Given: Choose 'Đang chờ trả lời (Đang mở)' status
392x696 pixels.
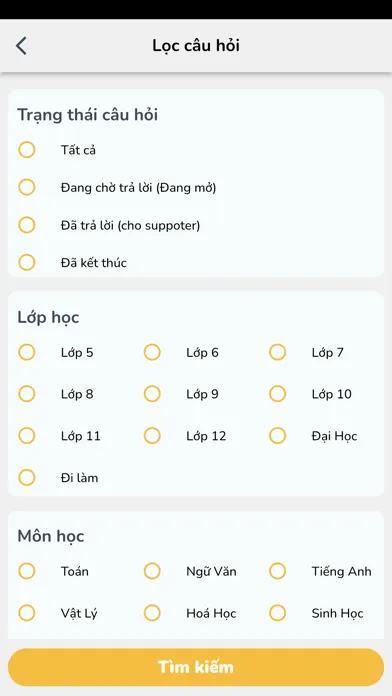Looking at the screenshot, I should pos(27,187).
